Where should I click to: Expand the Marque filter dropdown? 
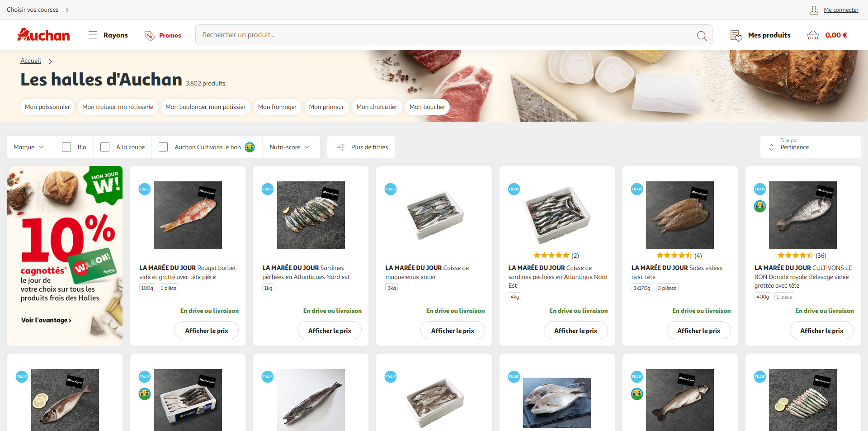point(29,147)
